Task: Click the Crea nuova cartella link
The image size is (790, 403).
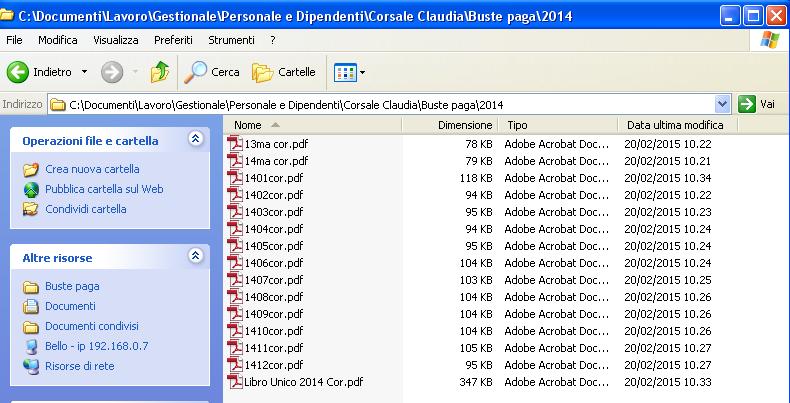Action: (92, 169)
